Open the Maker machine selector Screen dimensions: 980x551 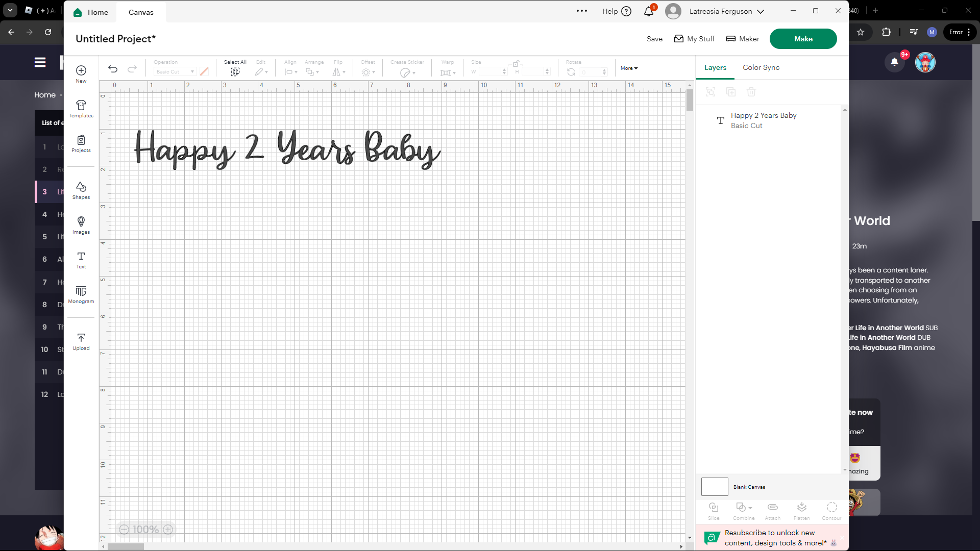pos(743,39)
